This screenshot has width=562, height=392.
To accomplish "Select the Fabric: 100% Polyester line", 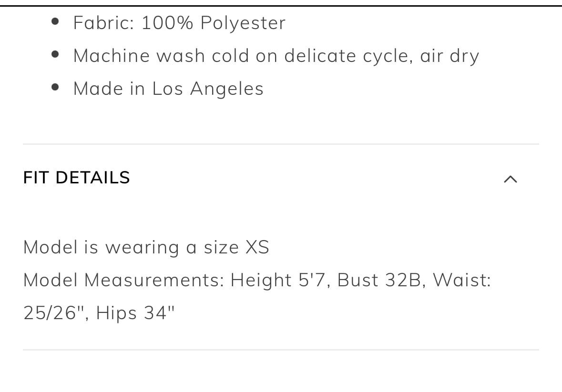I will (180, 23).
